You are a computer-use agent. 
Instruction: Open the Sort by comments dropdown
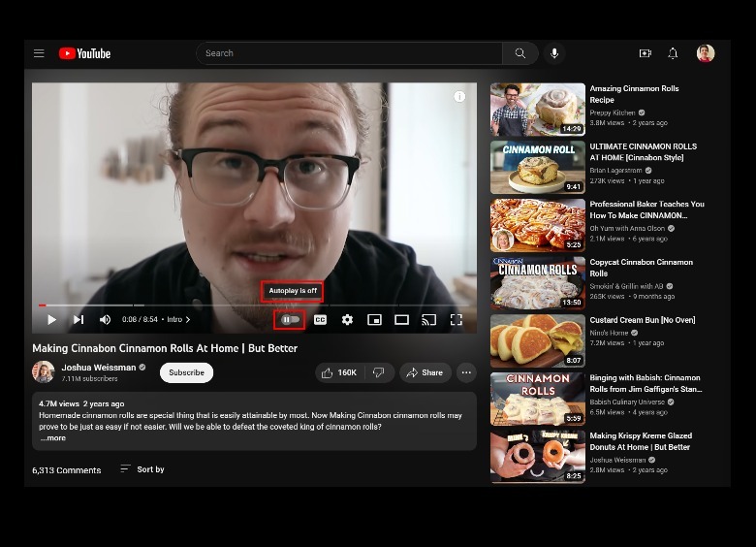[142, 469]
